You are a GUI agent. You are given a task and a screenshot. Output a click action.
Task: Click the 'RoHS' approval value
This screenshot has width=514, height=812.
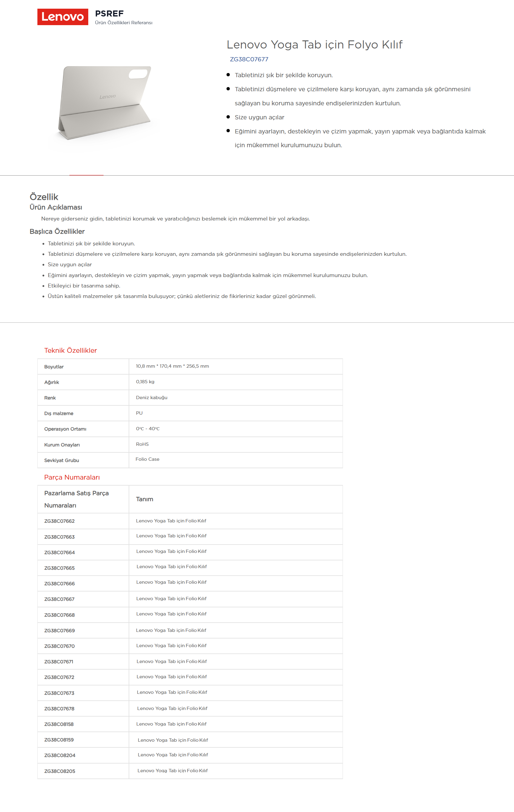(142, 444)
